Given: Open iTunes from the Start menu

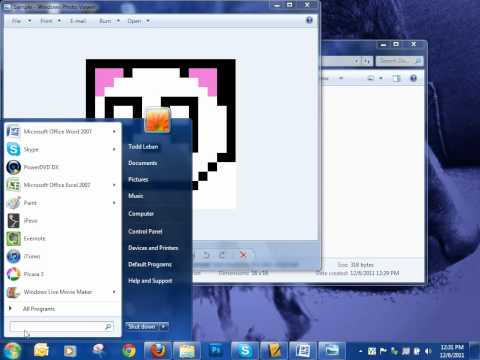Looking at the screenshot, I should pos(62,256).
